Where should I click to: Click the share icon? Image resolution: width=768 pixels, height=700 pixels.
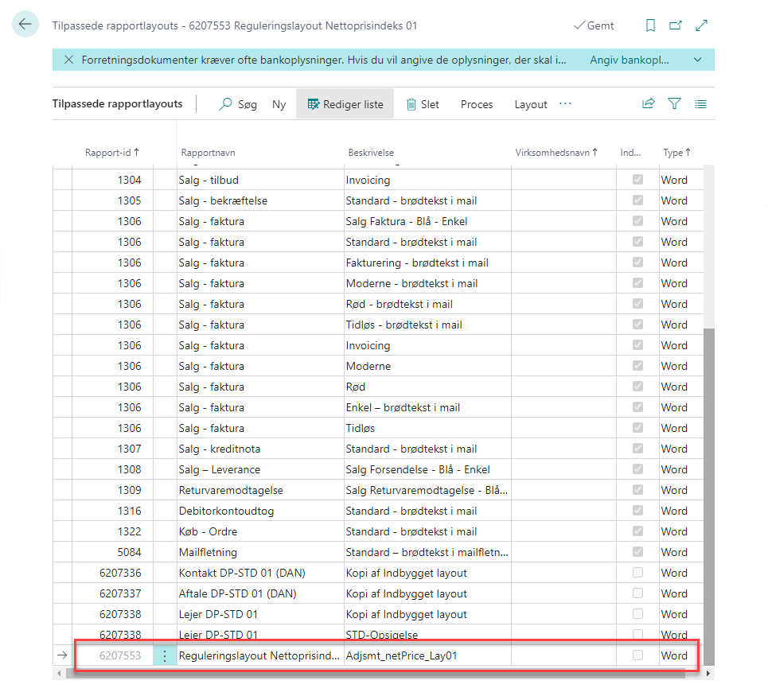[x=649, y=103]
